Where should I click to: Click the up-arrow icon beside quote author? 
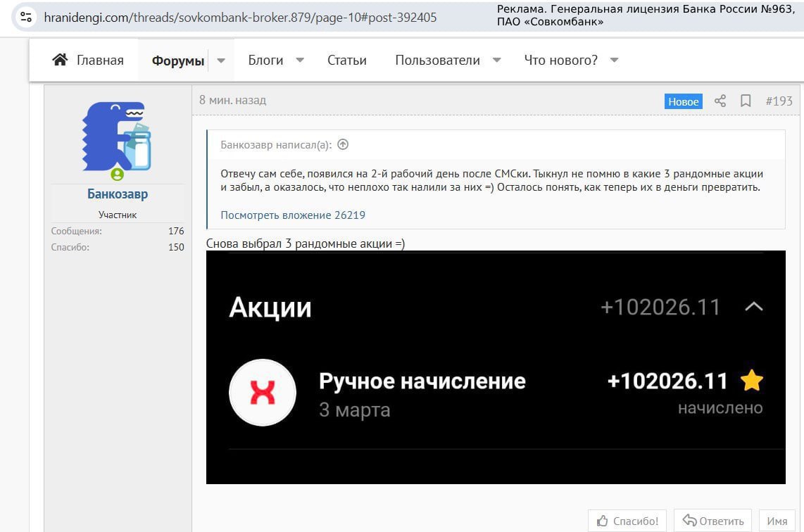[343, 145]
